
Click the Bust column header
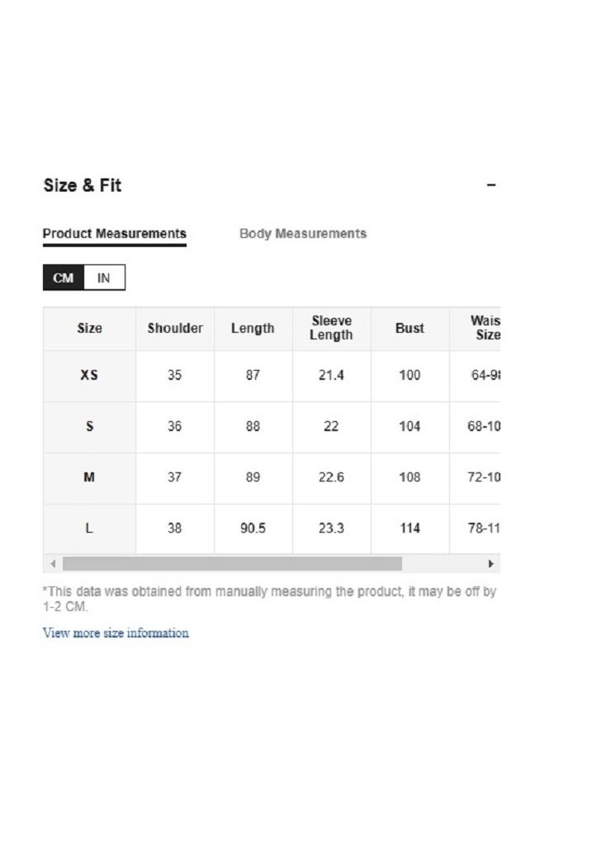(410, 329)
